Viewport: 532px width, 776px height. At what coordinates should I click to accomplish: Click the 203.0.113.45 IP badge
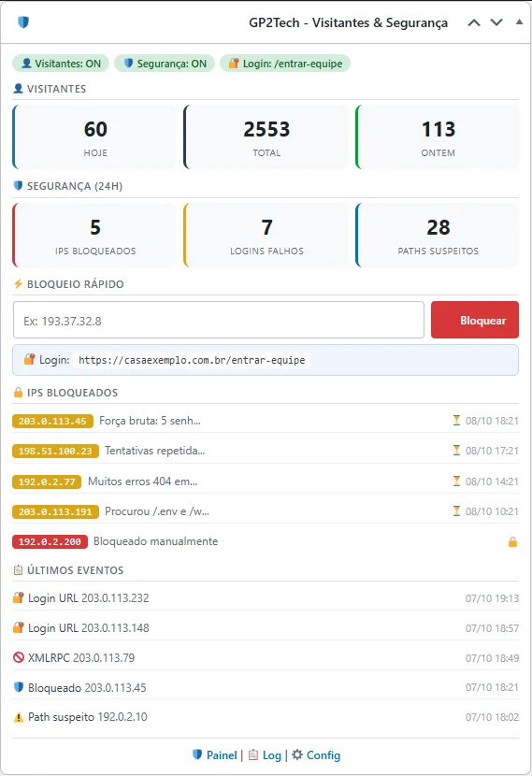(52, 421)
